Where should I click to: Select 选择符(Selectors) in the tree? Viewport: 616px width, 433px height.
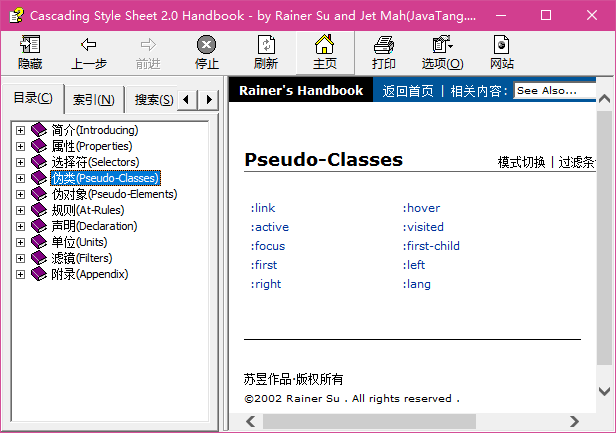click(x=95, y=162)
